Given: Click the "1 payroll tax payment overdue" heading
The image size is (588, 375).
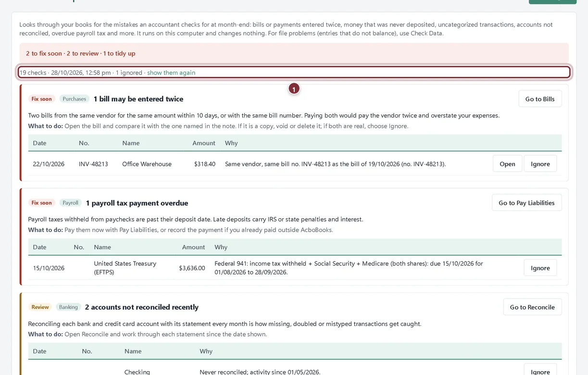Looking at the screenshot, I should click(x=137, y=203).
